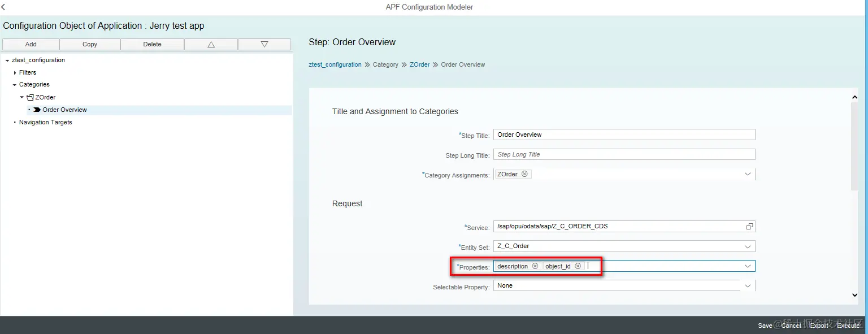
Task: Click the Copy button
Action: pos(90,44)
